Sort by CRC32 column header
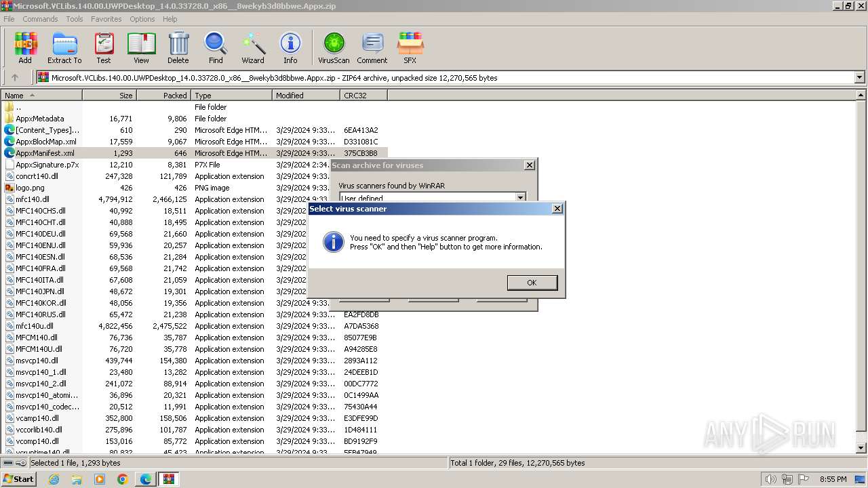 point(363,96)
